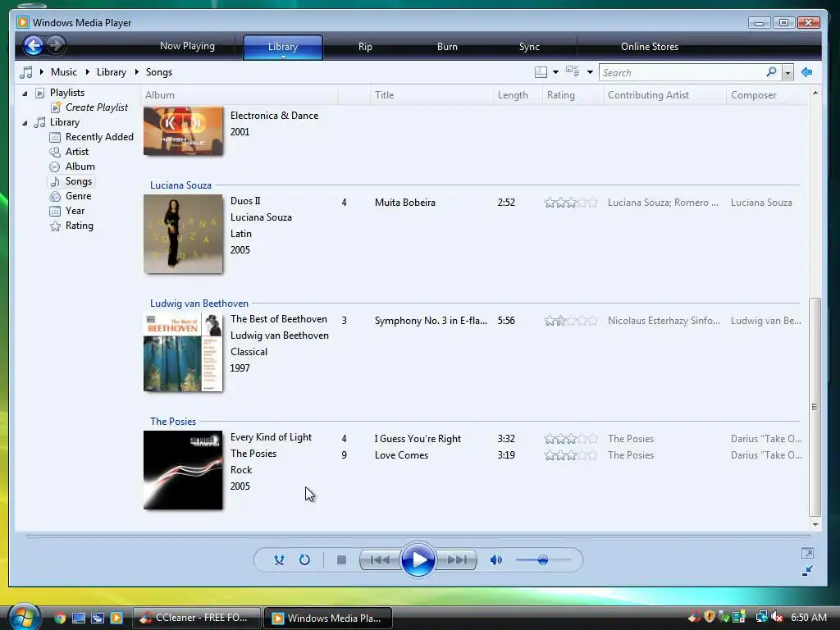Open the layout options icon

(x=541, y=72)
